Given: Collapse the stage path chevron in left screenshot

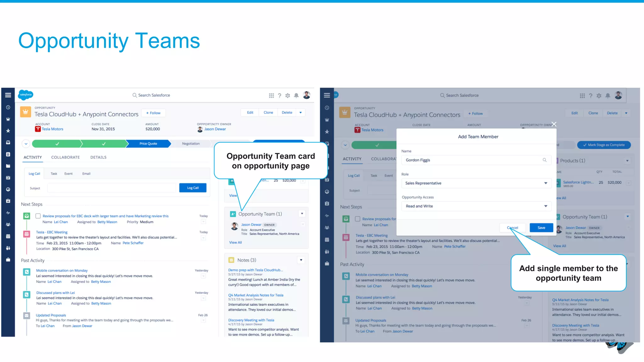Looking at the screenshot, I should (26, 144).
